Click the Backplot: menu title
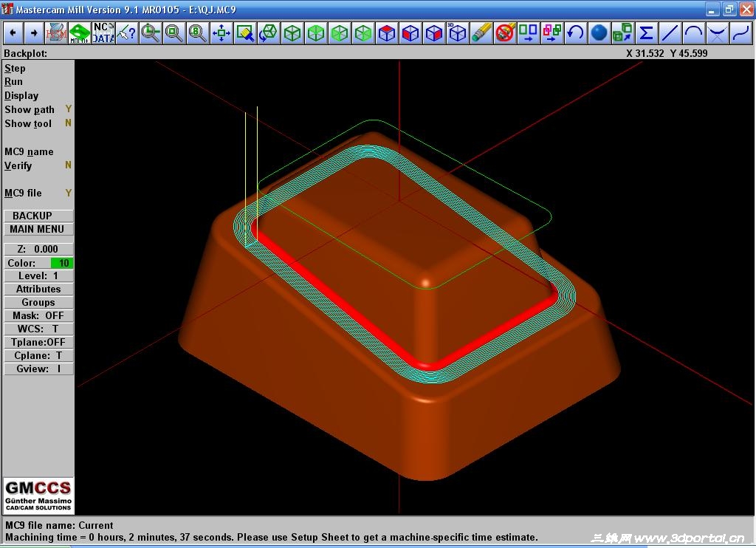This screenshot has width=756, height=548. tap(26, 53)
